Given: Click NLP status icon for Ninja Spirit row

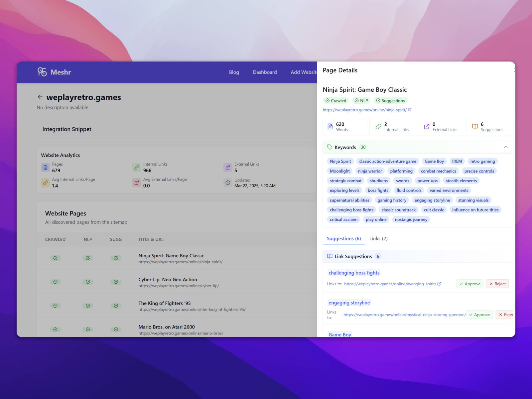Looking at the screenshot, I should coord(88,258).
